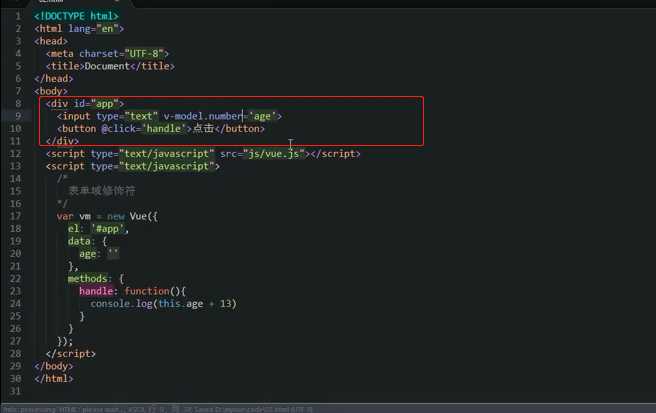Click the "js/vue.js" src path

tap(274, 154)
